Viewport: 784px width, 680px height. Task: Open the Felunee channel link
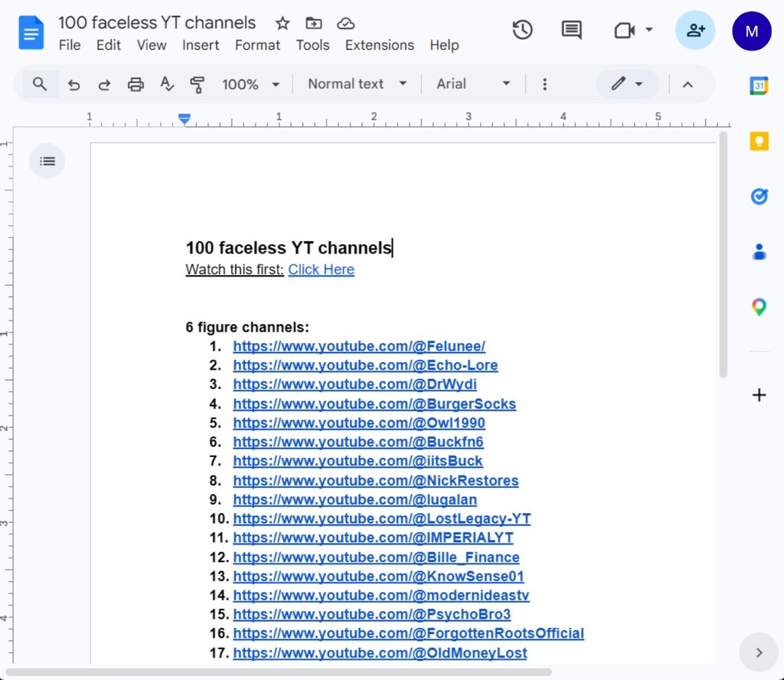(359, 346)
